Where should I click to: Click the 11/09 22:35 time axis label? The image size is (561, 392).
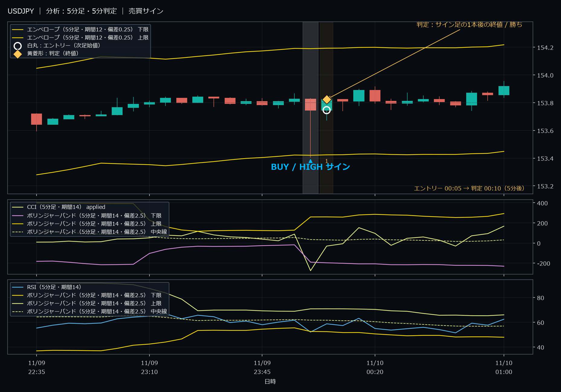pyautogui.click(x=37, y=368)
